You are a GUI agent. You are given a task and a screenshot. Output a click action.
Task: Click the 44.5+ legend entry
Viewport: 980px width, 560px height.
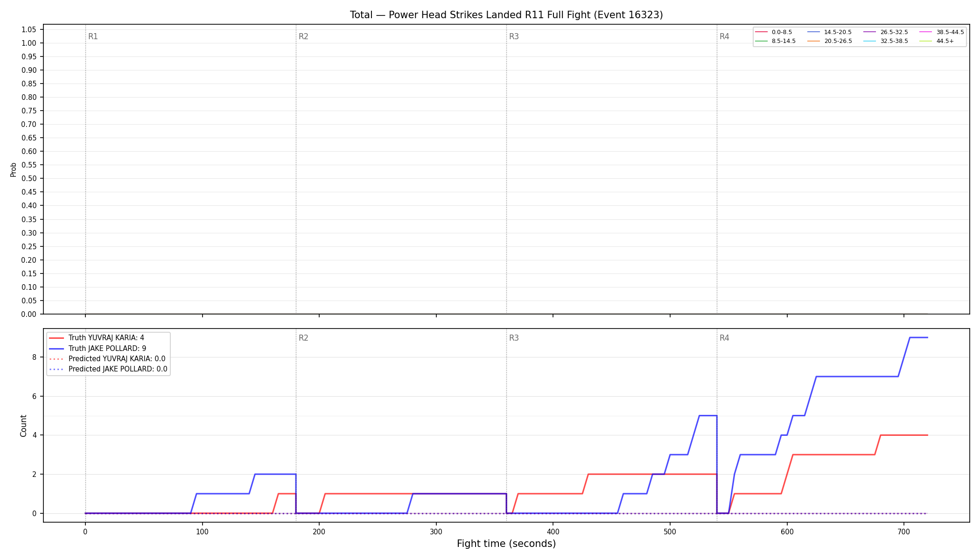click(x=937, y=41)
